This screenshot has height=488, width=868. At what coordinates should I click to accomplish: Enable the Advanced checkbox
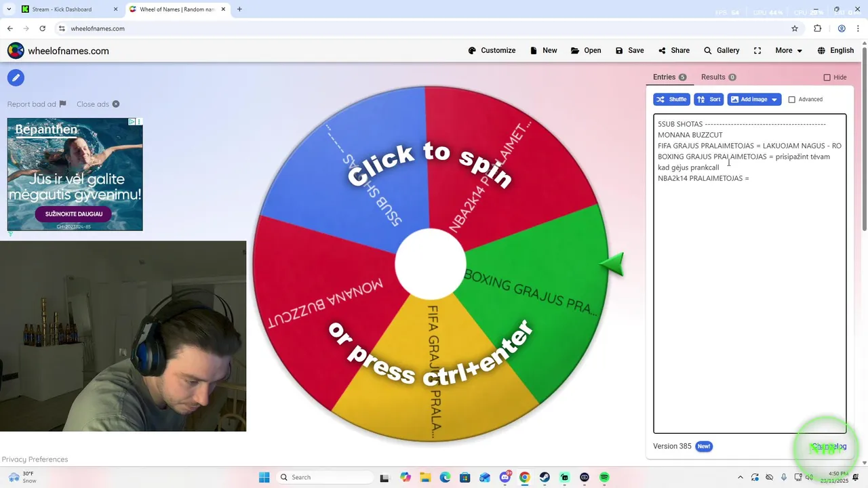(x=791, y=100)
